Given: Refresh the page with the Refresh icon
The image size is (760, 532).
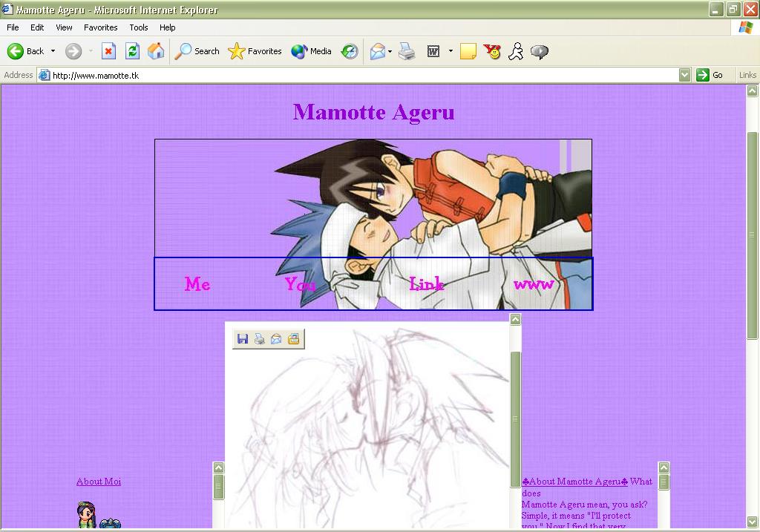Looking at the screenshot, I should tap(132, 51).
